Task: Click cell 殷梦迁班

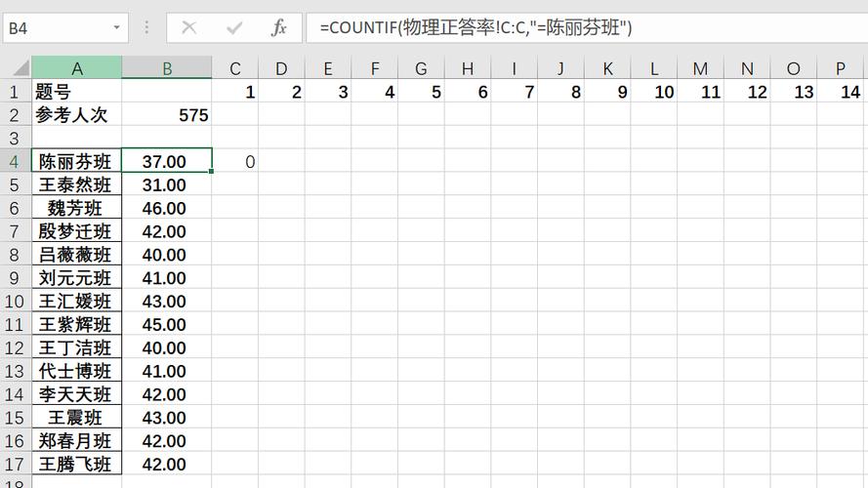Action: click(76, 231)
